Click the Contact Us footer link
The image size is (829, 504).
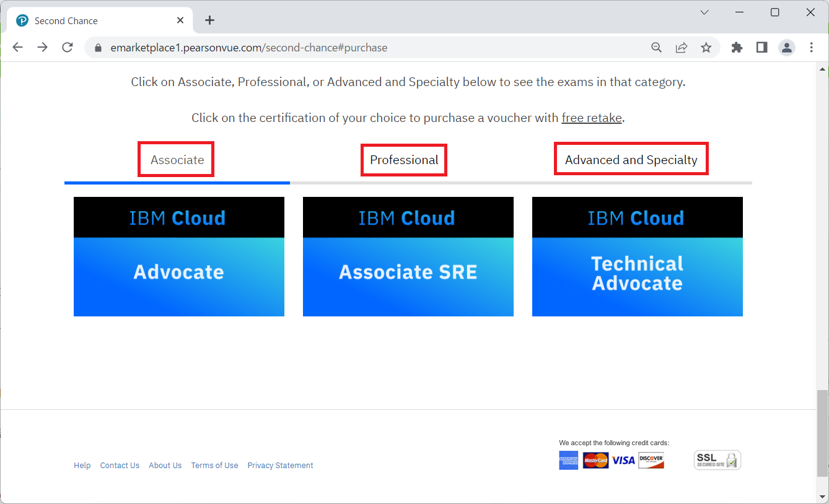tap(120, 465)
